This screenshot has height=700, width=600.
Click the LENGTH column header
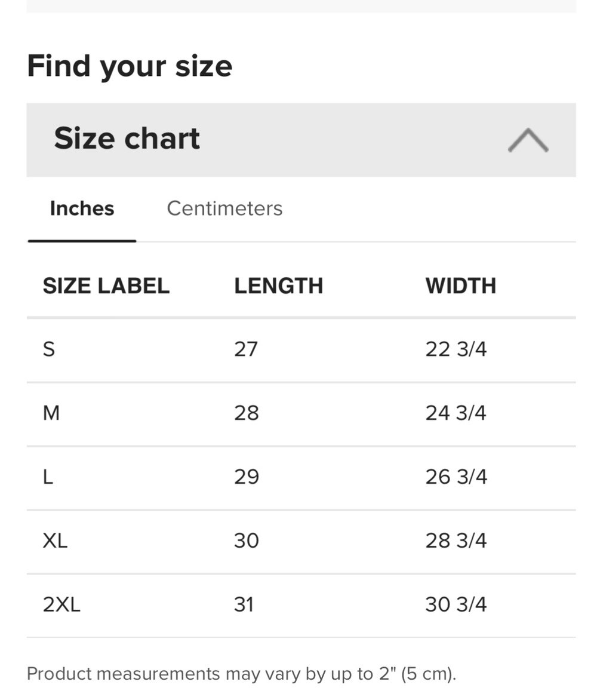pyautogui.click(x=278, y=286)
